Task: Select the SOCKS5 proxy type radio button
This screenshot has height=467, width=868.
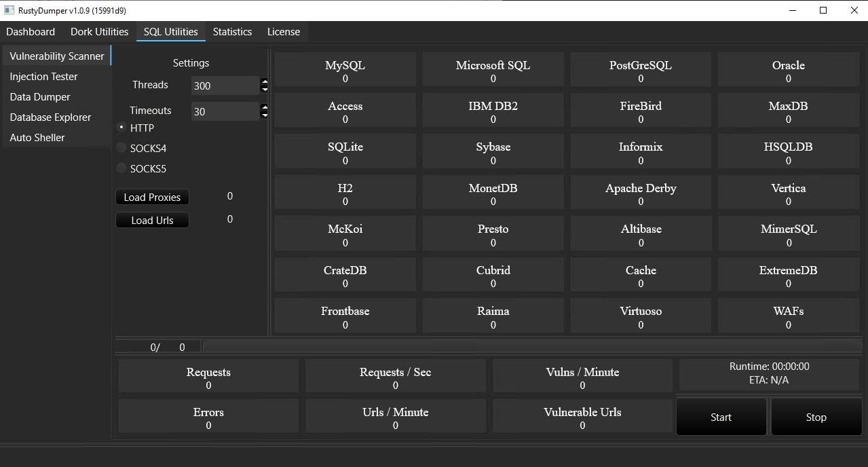Action: [x=121, y=168]
